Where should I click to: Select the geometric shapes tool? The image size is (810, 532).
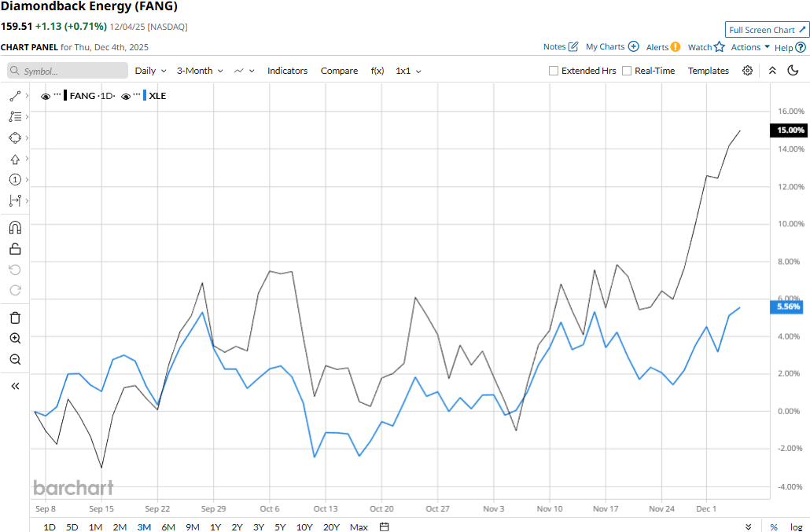(x=15, y=138)
